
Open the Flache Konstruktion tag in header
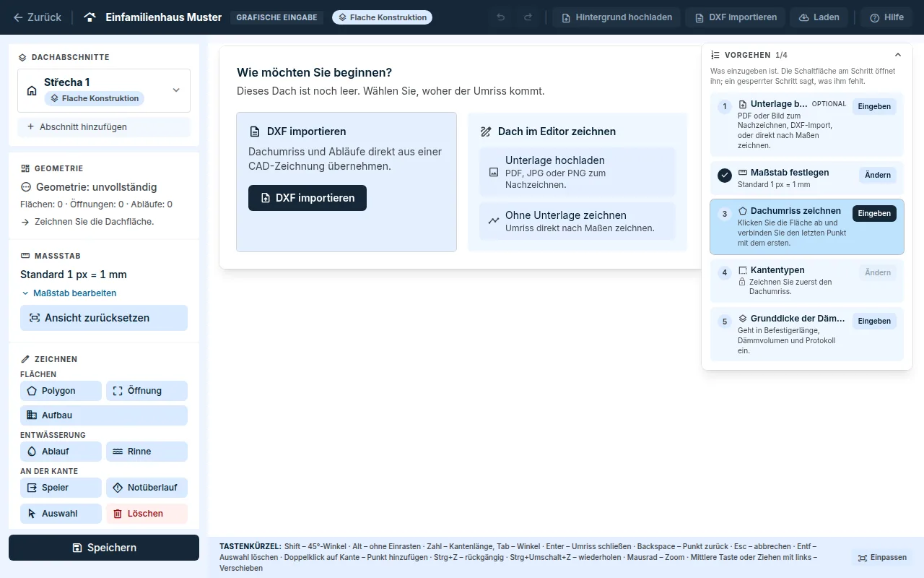click(382, 17)
